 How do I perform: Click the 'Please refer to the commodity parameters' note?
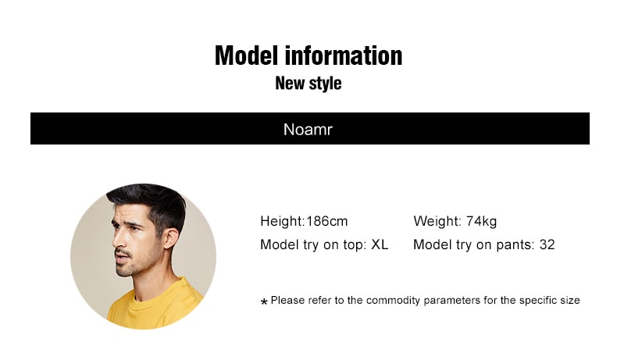[425, 300]
